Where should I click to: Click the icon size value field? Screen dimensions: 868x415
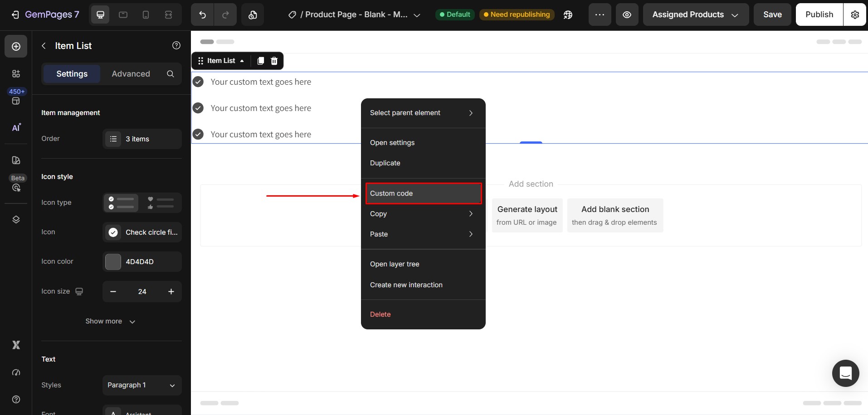(142, 292)
